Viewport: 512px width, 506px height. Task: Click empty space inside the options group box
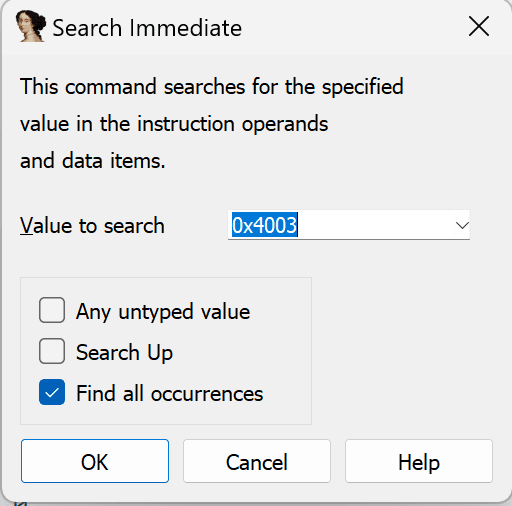282,351
